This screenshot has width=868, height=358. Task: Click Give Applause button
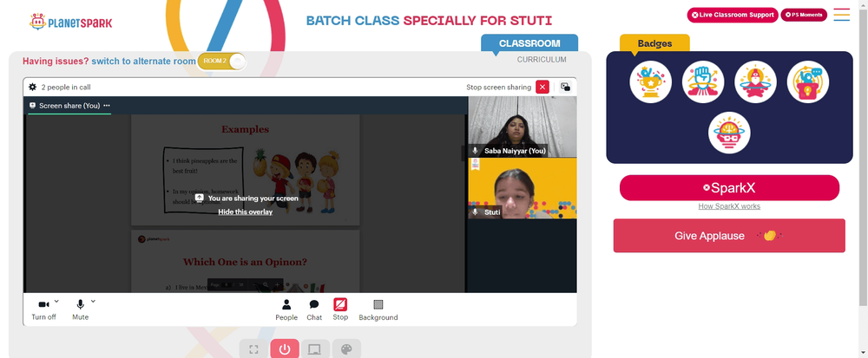(x=729, y=236)
